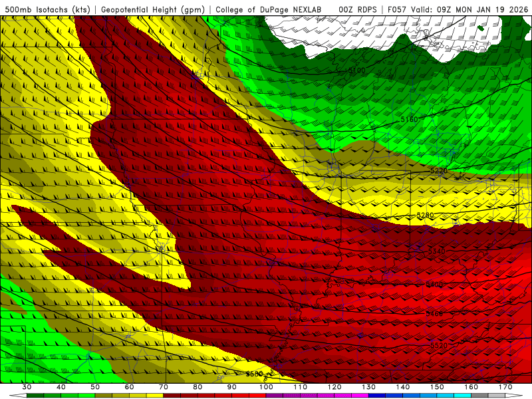The image size is (532, 399).
Task: Click the bright yellow swatch just left of 70
Action: pos(155,396)
